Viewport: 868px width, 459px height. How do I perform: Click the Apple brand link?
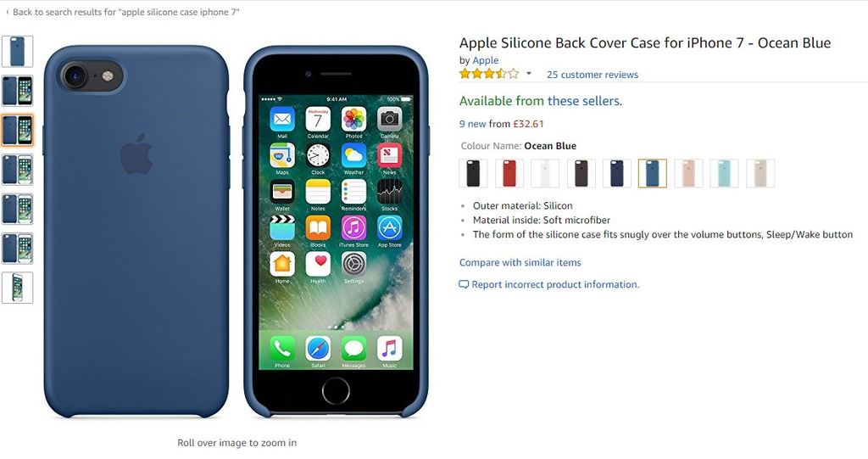(x=486, y=60)
